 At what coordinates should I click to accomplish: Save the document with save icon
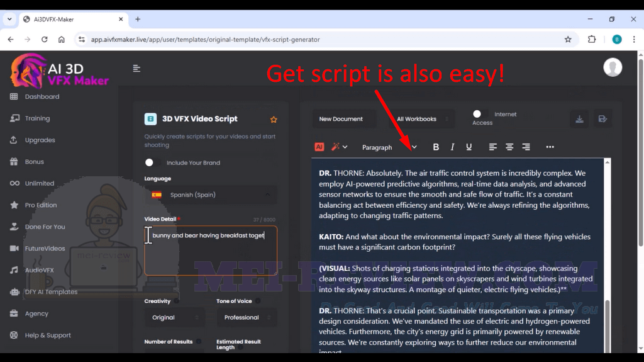[602, 119]
